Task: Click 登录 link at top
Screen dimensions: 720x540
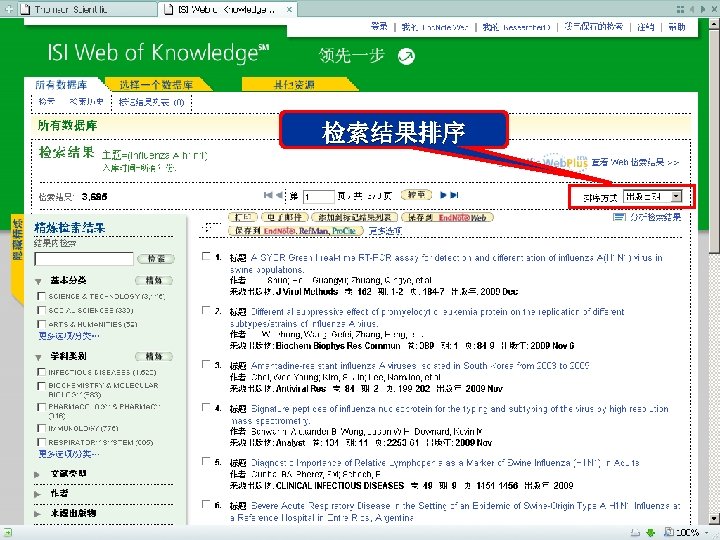Action: 379,27
